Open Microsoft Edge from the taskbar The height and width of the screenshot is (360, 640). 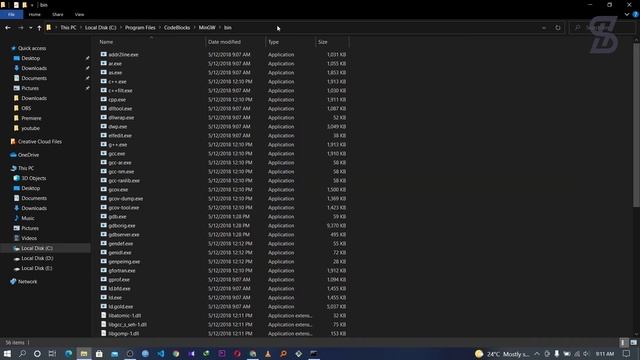click(x=68, y=353)
